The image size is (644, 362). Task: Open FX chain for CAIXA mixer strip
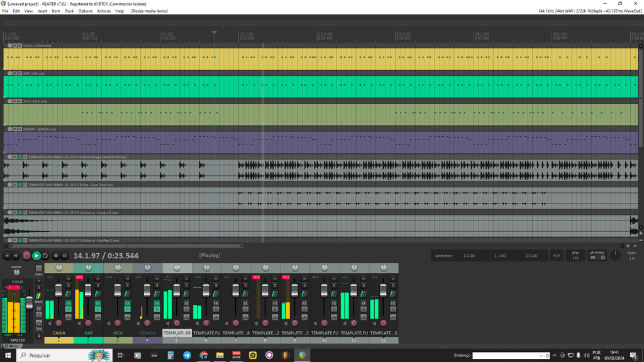coord(68,304)
